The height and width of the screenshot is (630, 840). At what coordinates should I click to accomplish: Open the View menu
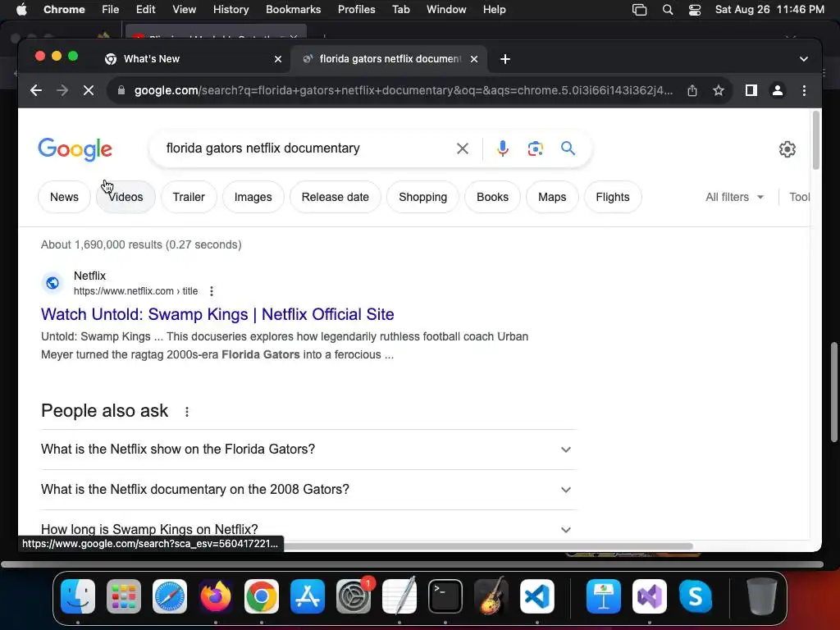[184, 10]
